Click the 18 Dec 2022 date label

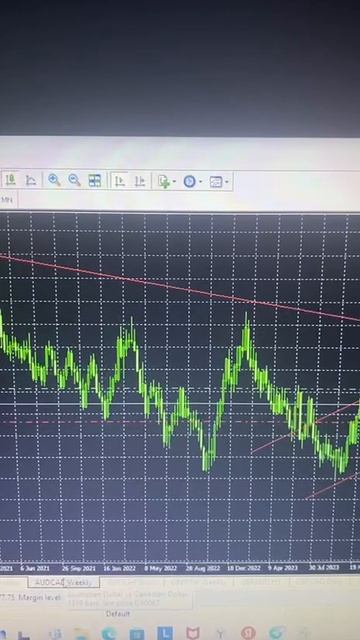click(x=243, y=568)
